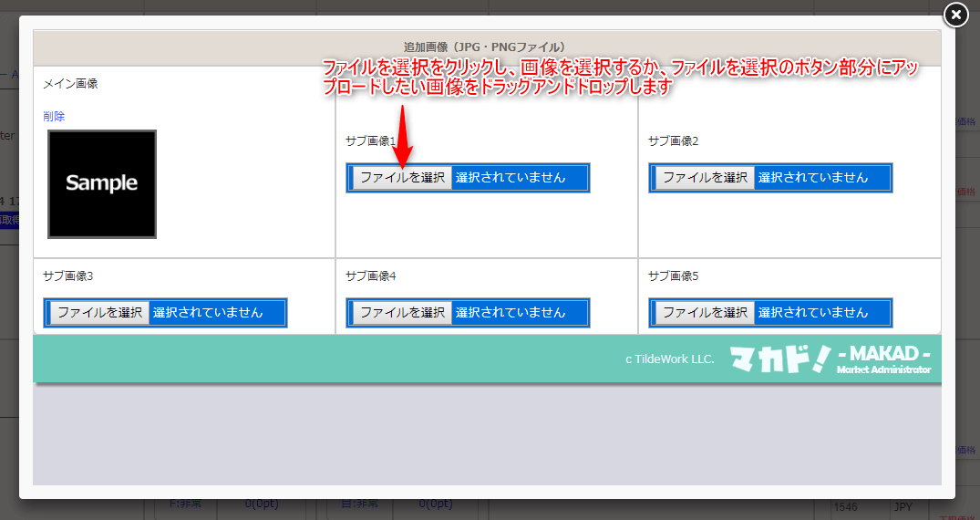Click the サブ画像1 label
Screen dimensions: 980x520
pyautogui.click(x=371, y=141)
